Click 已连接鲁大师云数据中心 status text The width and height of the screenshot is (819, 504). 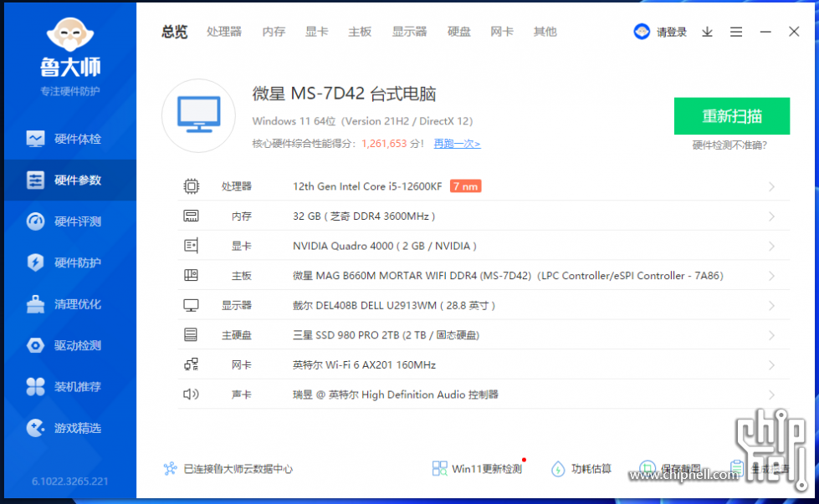(238, 469)
